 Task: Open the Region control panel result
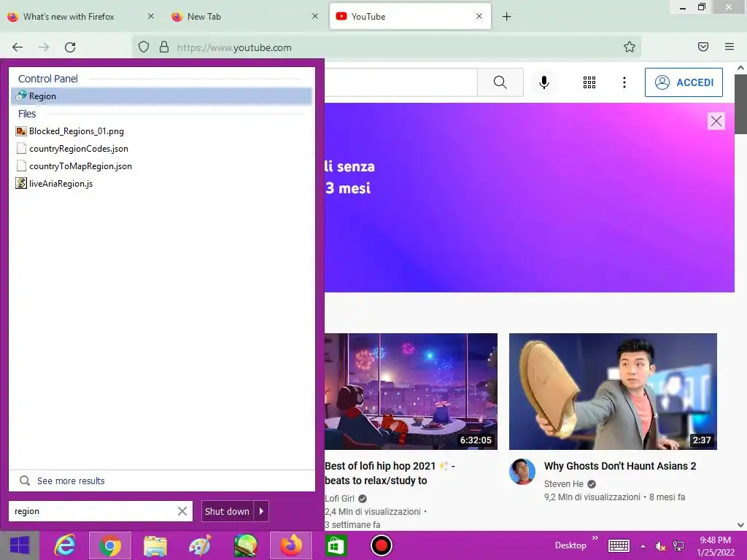161,96
